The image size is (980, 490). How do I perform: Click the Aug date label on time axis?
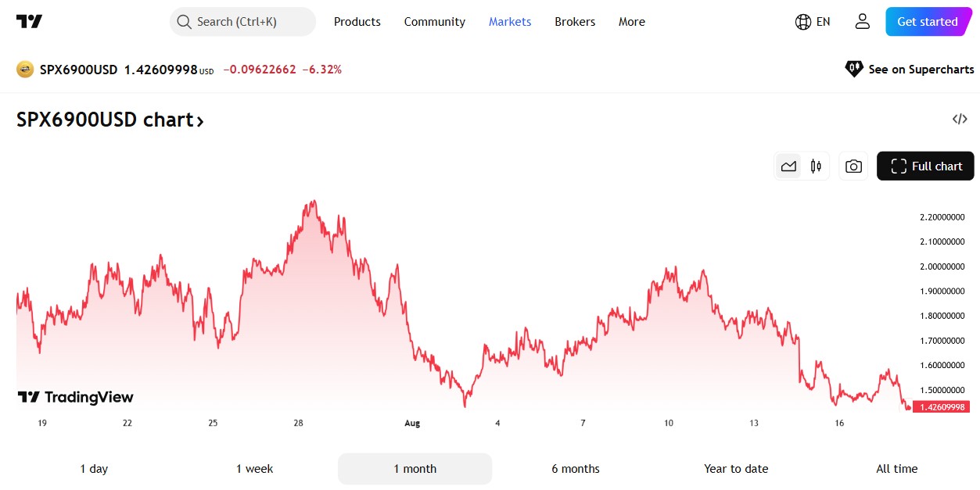pos(412,423)
